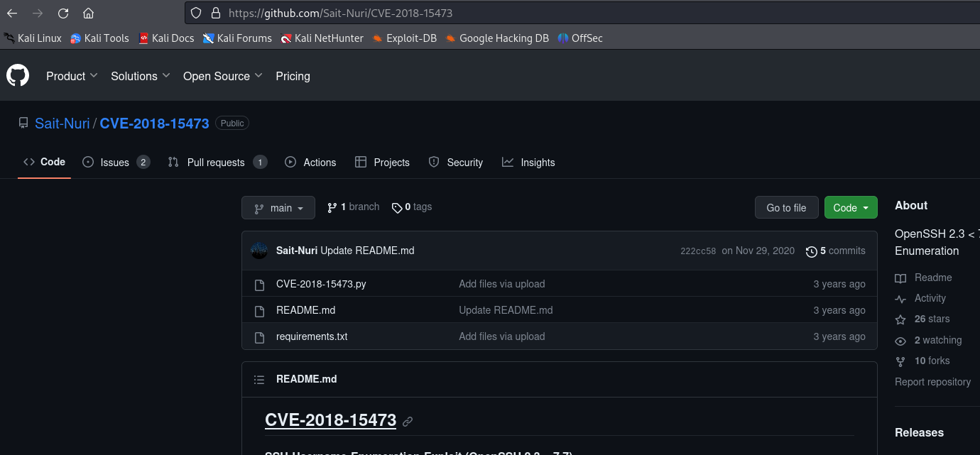Viewport: 980px width, 455px height.
Task: Switch to the Issues tab
Action: tap(116, 163)
